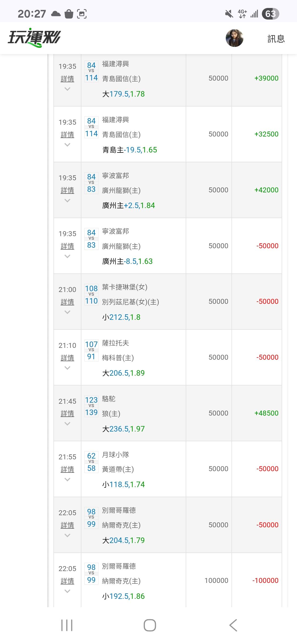Tap the Android back navigation icon

(233, 625)
